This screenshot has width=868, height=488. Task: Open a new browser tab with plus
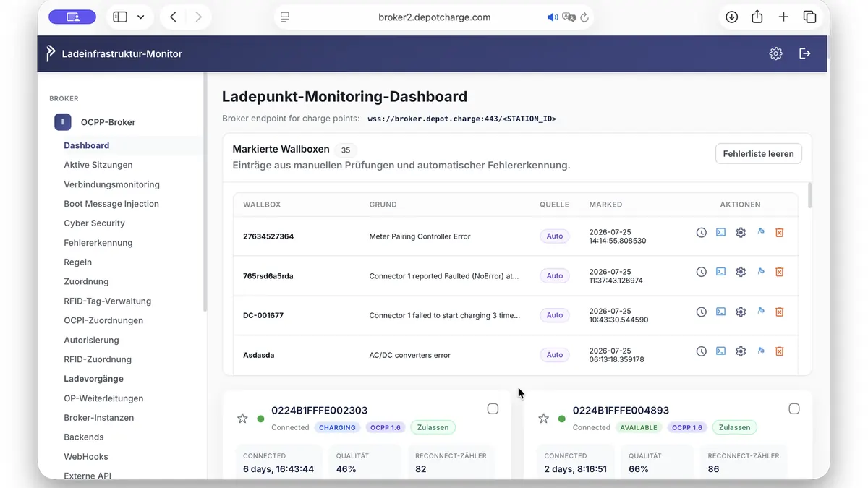click(x=783, y=17)
